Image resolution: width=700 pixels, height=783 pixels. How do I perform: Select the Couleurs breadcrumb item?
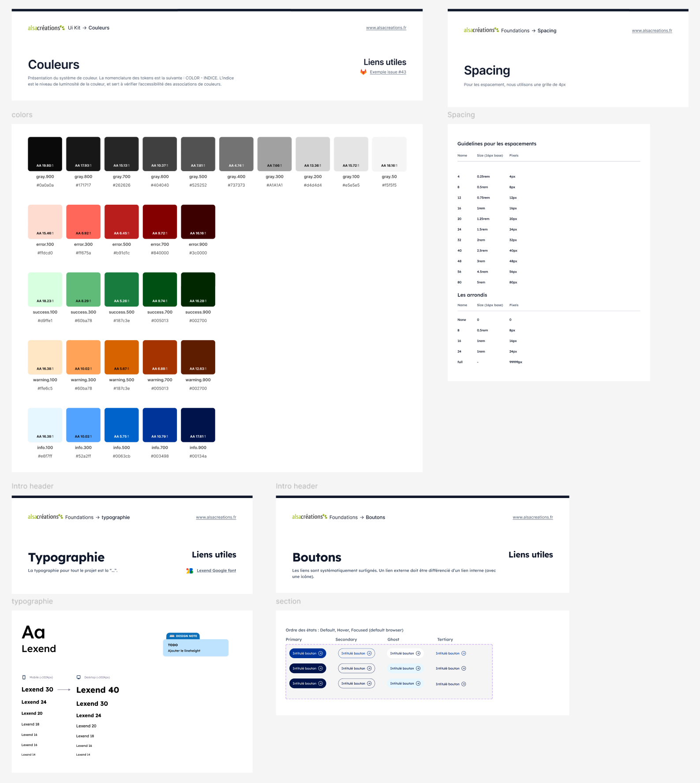(x=99, y=28)
